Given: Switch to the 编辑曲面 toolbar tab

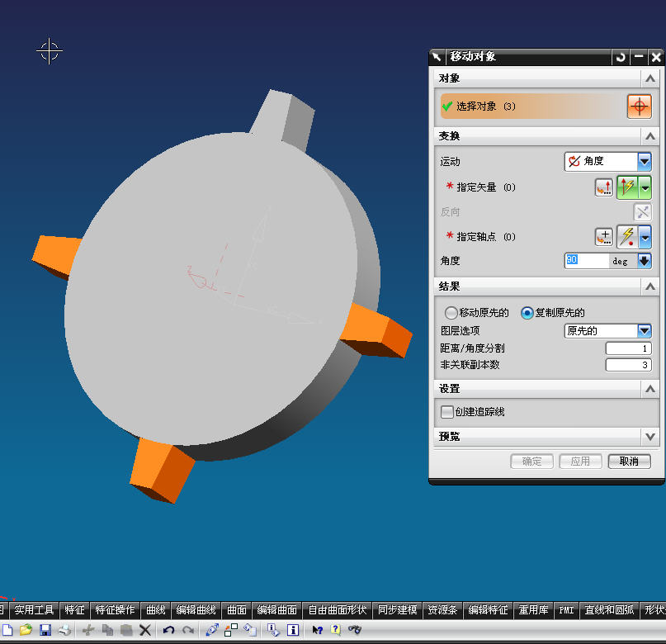Looking at the screenshot, I should [277, 610].
